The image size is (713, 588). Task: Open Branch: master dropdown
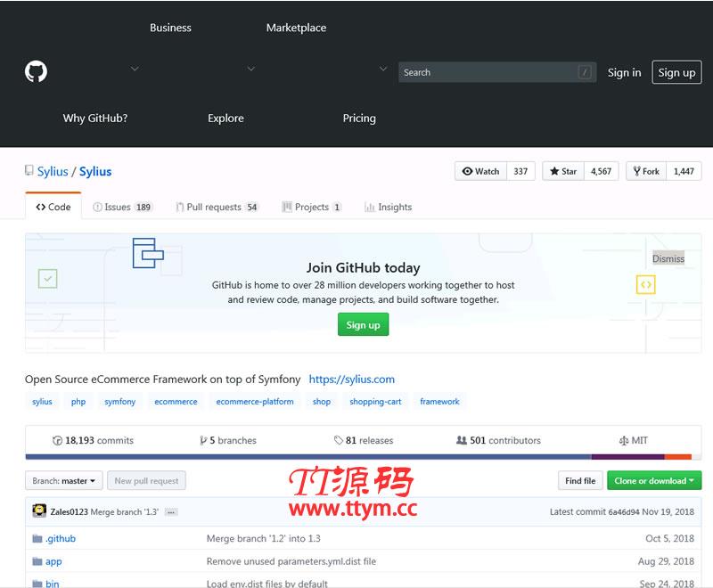[x=64, y=481]
